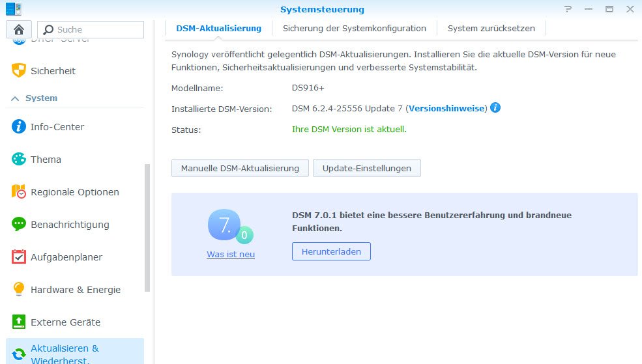Click the search magnifier icon
Viewport: 642px width, 364px height.
click(48, 29)
